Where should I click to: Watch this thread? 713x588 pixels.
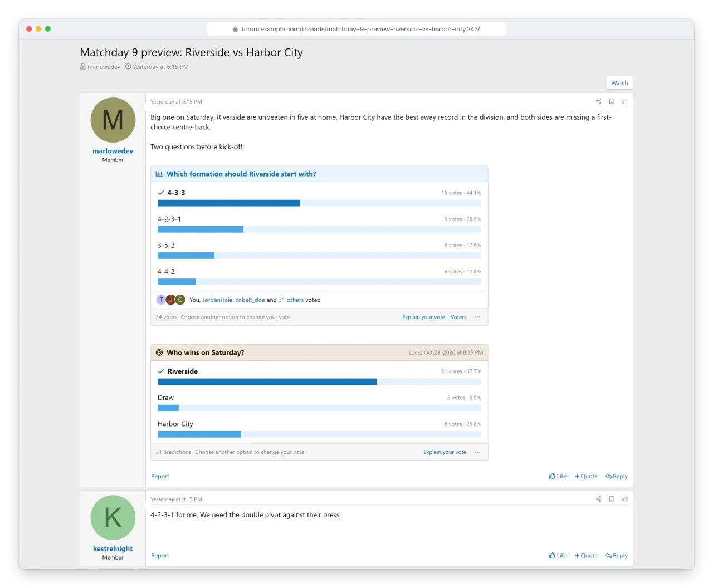point(619,82)
